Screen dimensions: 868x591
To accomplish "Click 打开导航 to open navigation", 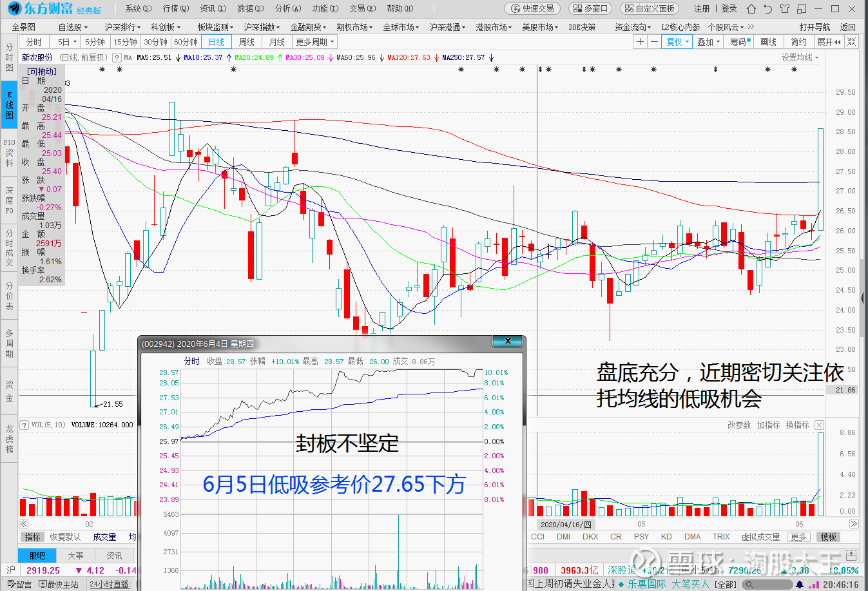I will 815,27.
